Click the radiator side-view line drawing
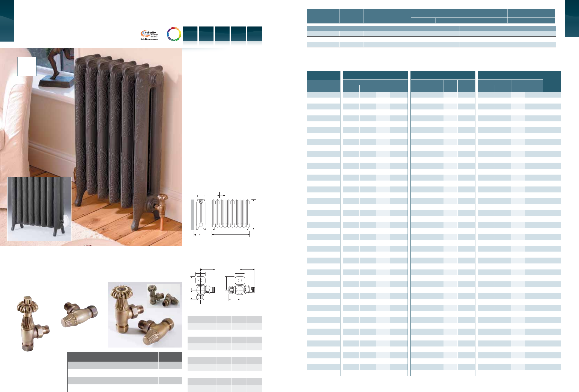The height and width of the screenshot is (392, 579). [201, 214]
